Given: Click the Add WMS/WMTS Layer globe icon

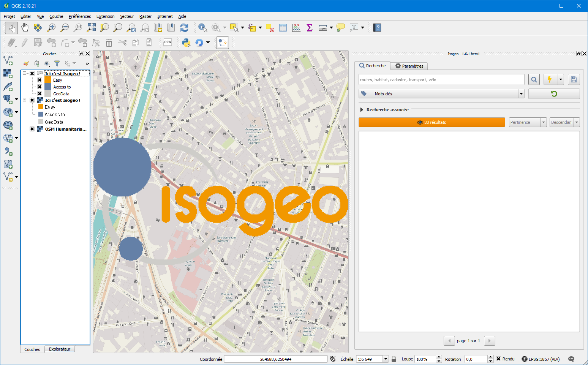Looking at the screenshot, I should point(8,125).
